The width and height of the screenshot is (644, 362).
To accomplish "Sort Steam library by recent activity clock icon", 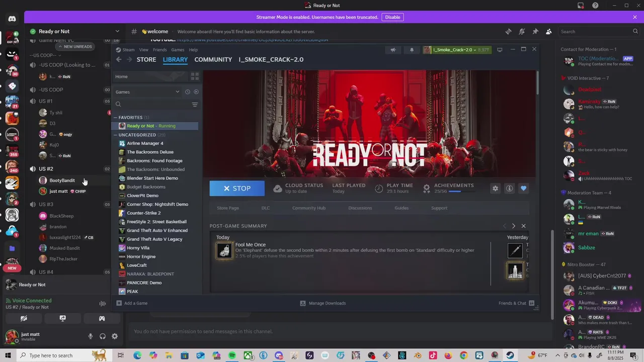I will (x=187, y=92).
